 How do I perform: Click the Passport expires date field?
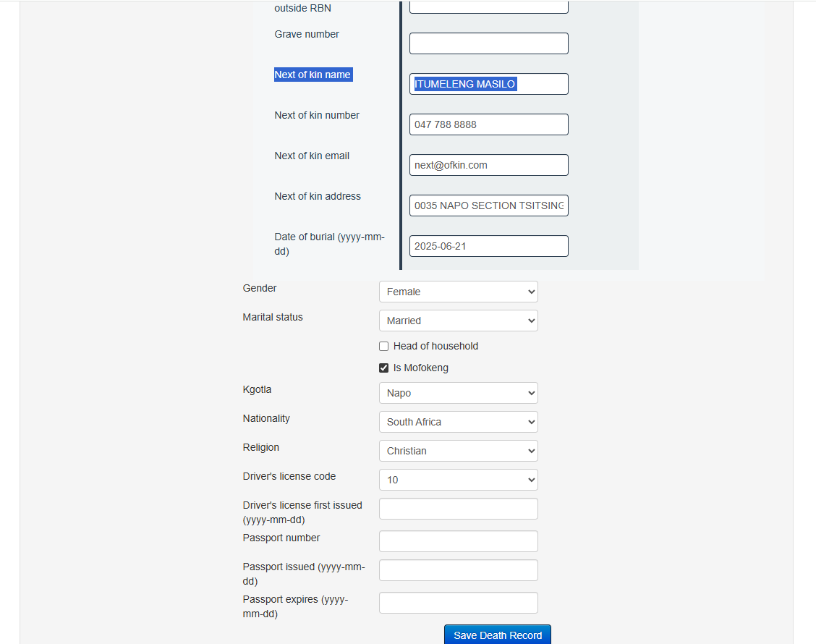click(458, 603)
